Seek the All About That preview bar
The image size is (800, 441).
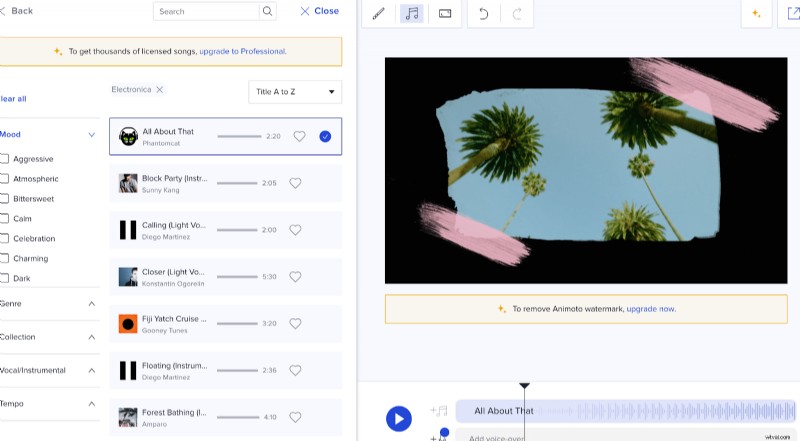[239, 136]
